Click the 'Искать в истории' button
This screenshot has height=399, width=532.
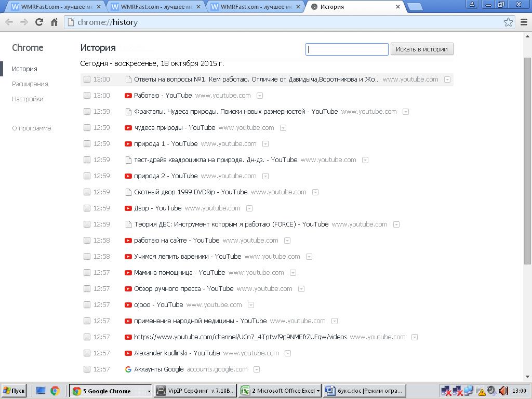pyautogui.click(x=422, y=49)
